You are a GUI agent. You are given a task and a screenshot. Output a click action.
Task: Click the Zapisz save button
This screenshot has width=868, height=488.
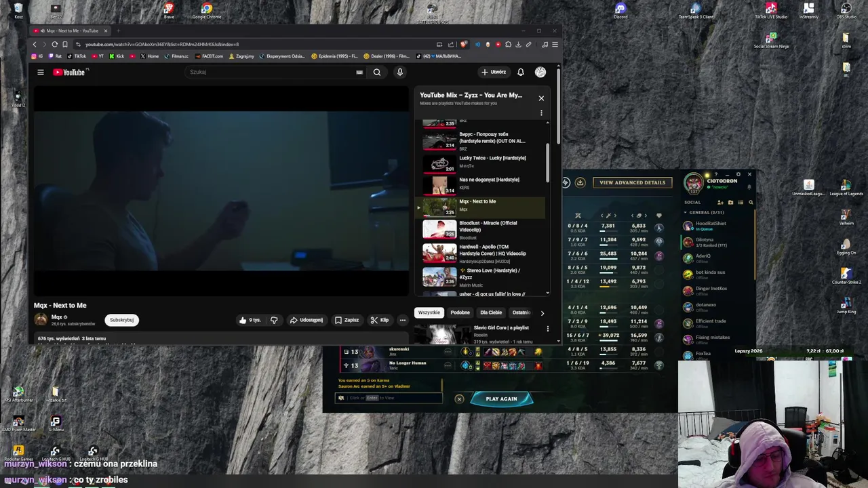pos(347,320)
